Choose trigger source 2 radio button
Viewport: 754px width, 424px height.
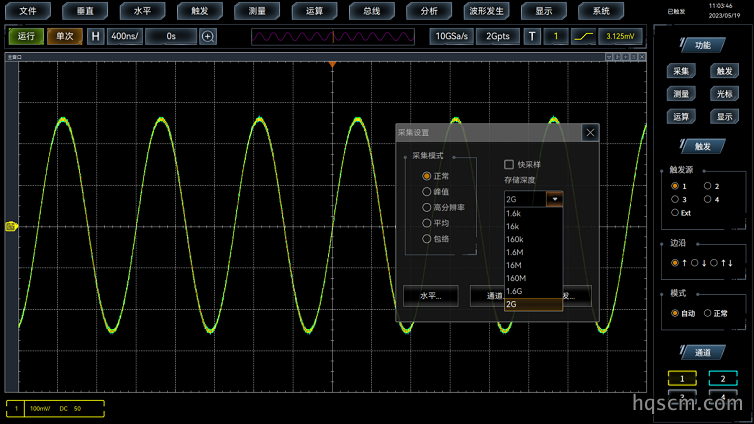tap(707, 186)
